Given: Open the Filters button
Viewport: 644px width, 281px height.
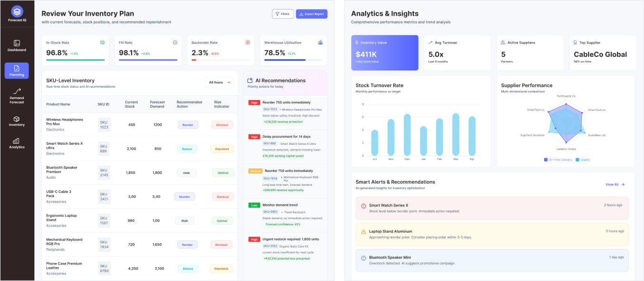Looking at the screenshot, I should tap(283, 14).
